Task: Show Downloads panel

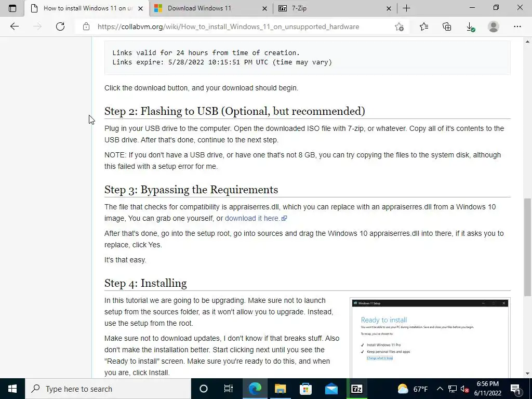Action: pos(470,27)
